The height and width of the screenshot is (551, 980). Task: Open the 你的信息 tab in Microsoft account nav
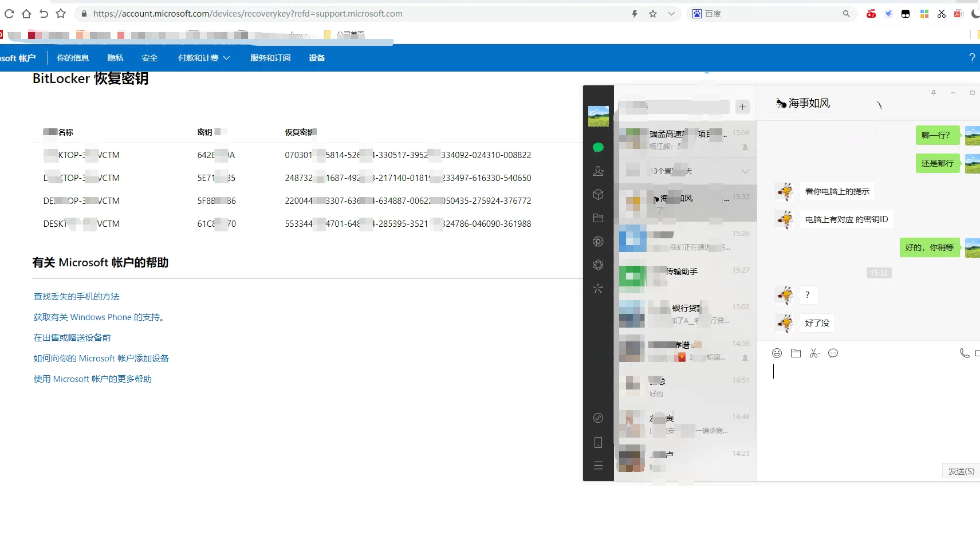coord(73,58)
